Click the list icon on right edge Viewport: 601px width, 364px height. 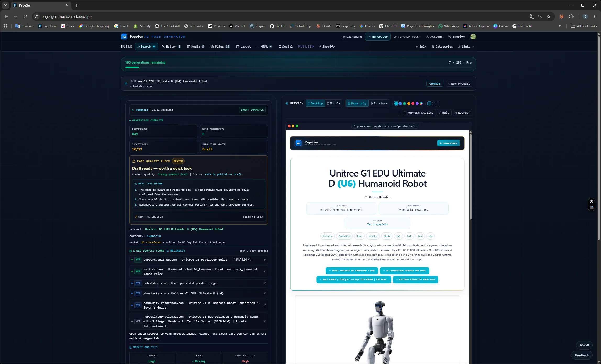[591, 207]
